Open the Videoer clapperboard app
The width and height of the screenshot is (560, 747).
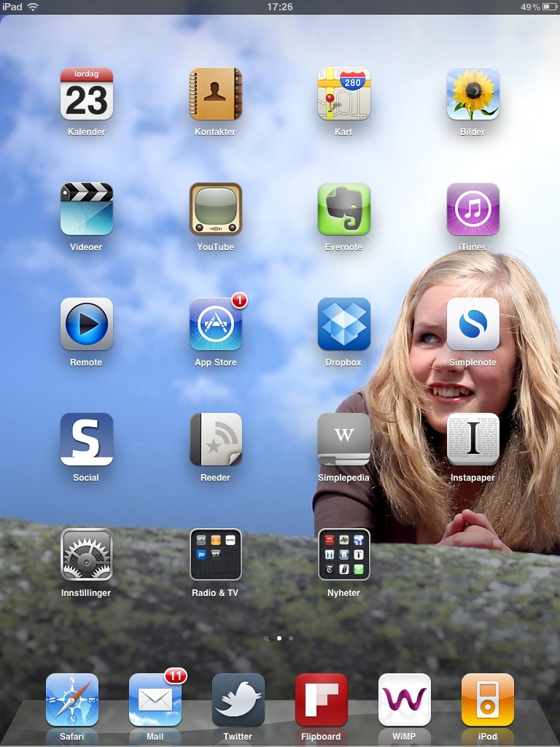[x=87, y=209]
